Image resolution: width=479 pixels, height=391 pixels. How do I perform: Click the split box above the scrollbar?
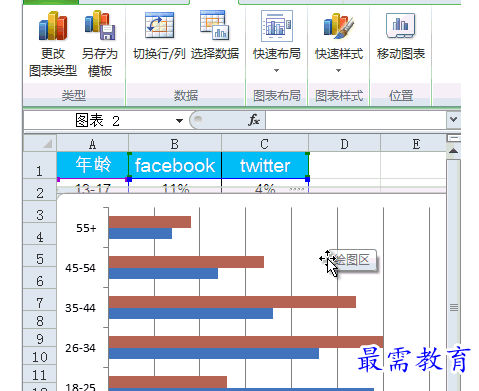pyautogui.click(x=453, y=138)
